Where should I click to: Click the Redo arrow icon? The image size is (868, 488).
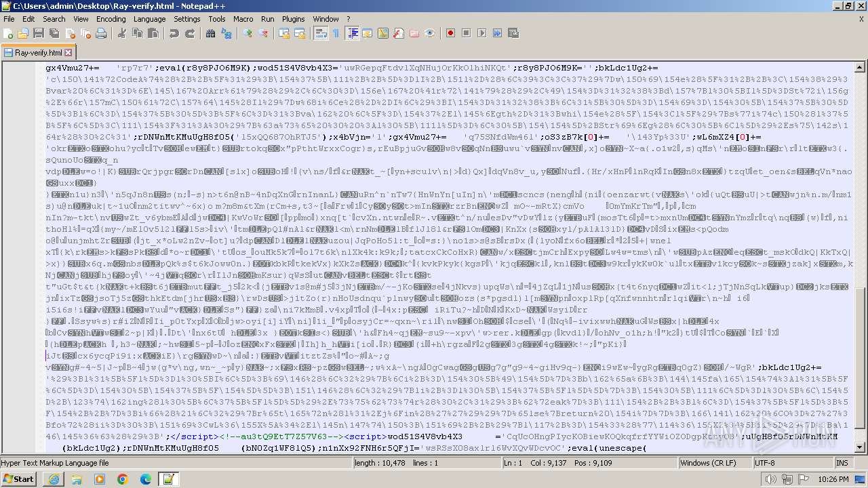click(190, 33)
